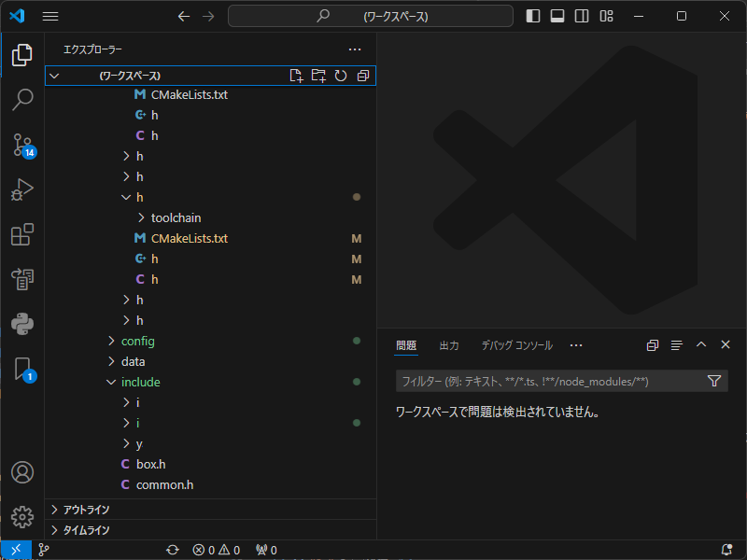Collapse the open h folder containing toolchain
The height and width of the screenshot is (560, 747).
pos(211,197)
